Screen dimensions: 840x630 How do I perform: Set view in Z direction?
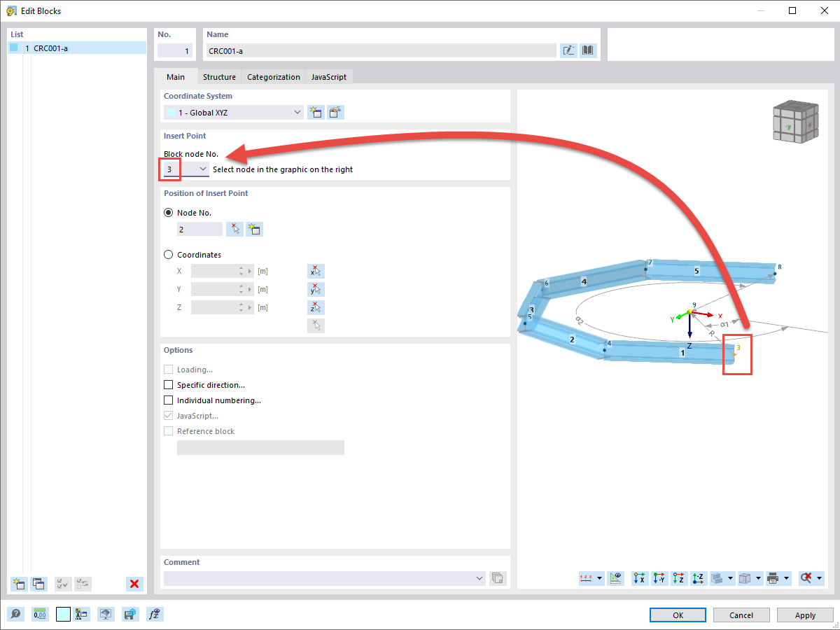click(679, 578)
